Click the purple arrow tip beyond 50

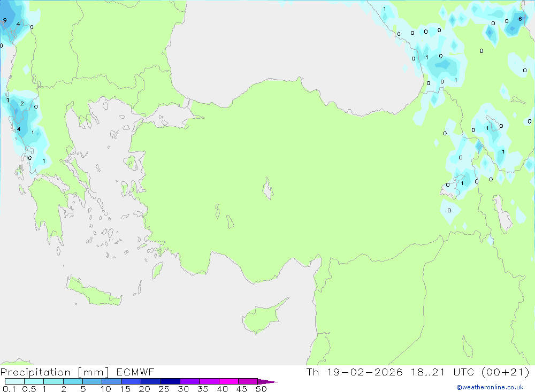pyautogui.click(x=268, y=382)
